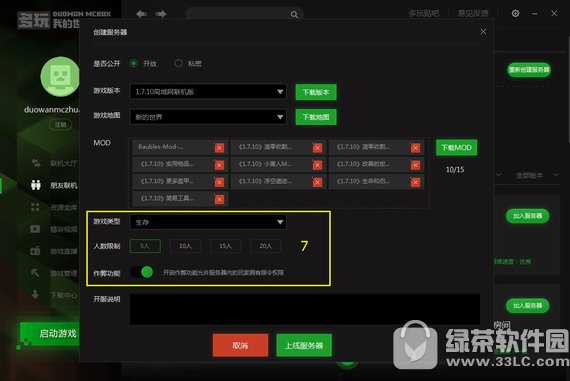The width and height of the screenshot is (570, 381).
Task: Click the 下载MOD button
Action: coord(457,148)
